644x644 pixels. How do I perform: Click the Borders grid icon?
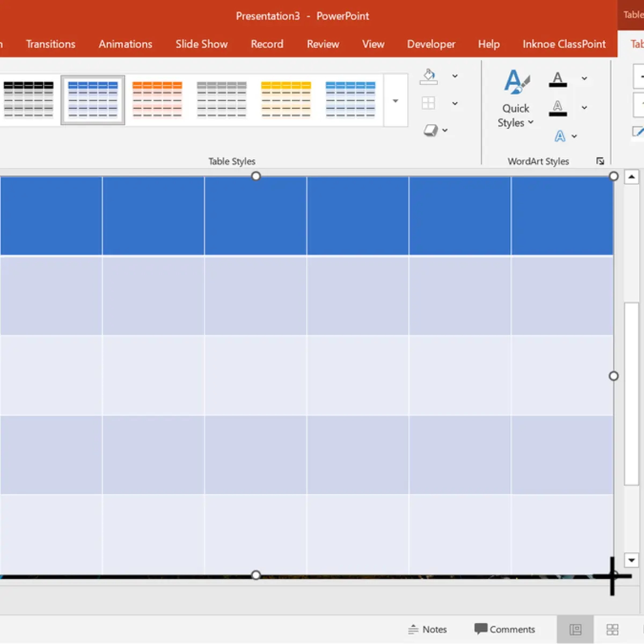click(428, 103)
